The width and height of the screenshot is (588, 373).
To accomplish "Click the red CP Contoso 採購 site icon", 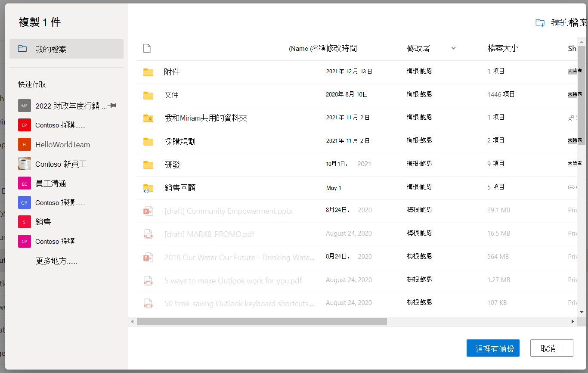I will [25, 125].
